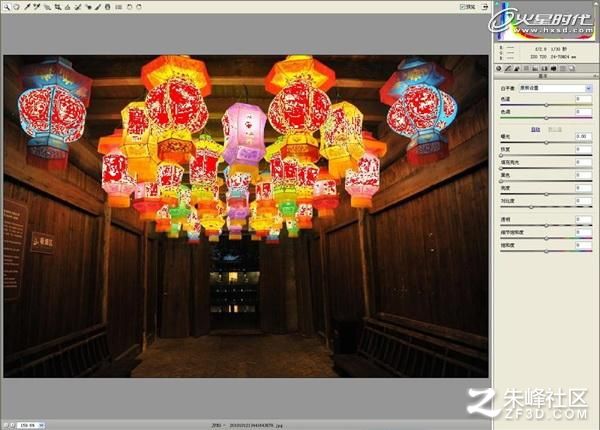Adjust the Tint (色调) slider

tap(546, 117)
